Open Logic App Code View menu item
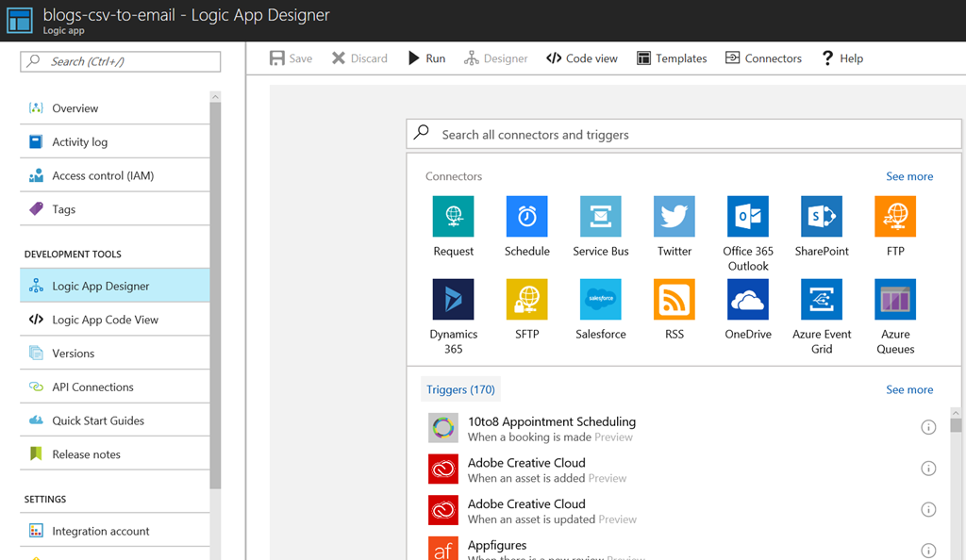The height and width of the screenshot is (560, 966). tap(105, 320)
